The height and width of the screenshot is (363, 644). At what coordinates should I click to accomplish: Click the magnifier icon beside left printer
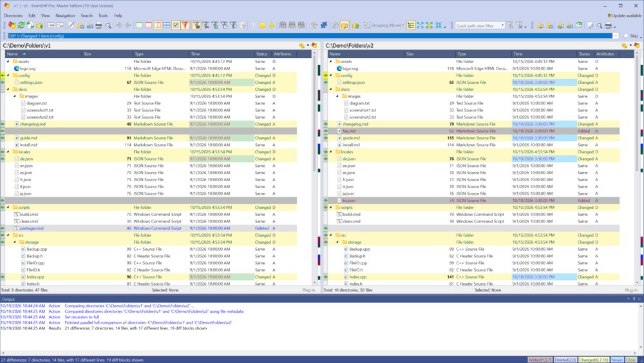pos(108,26)
